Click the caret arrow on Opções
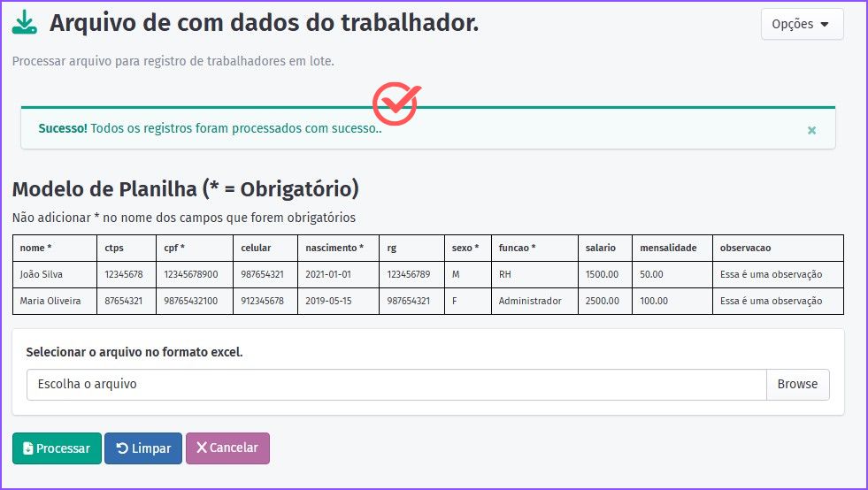This screenshot has height=490, width=868. (x=825, y=25)
